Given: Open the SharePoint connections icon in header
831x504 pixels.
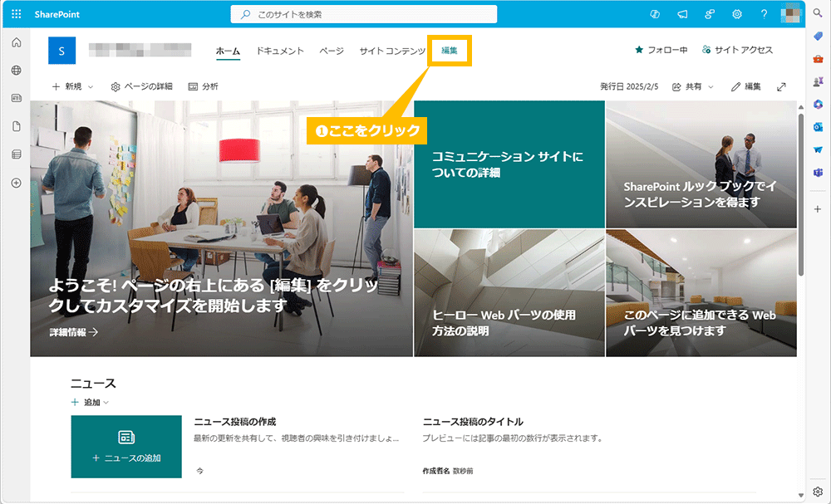Looking at the screenshot, I should click(710, 14).
